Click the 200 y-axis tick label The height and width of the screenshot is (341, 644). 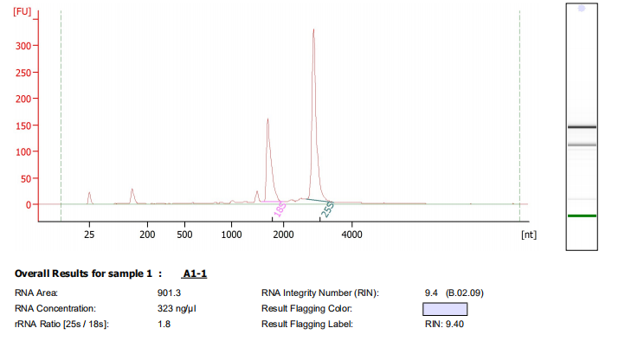(x=23, y=99)
